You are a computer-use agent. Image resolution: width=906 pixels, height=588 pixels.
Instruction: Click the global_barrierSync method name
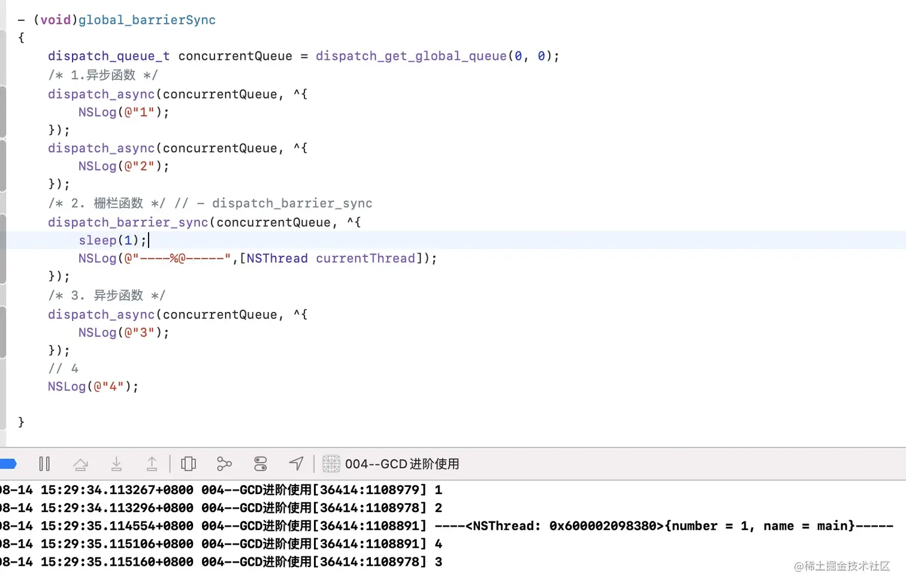(147, 20)
